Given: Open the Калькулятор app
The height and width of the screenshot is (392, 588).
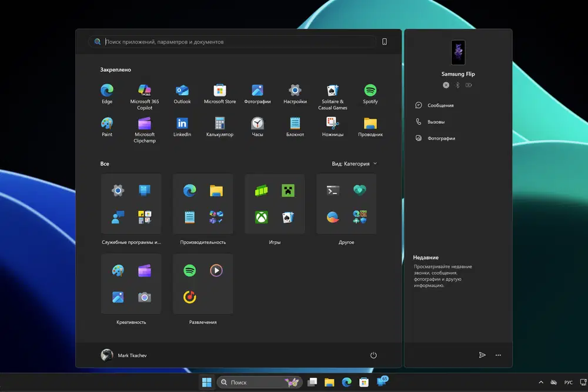Looking at the screenshot, I should click(x=219, y=124).
